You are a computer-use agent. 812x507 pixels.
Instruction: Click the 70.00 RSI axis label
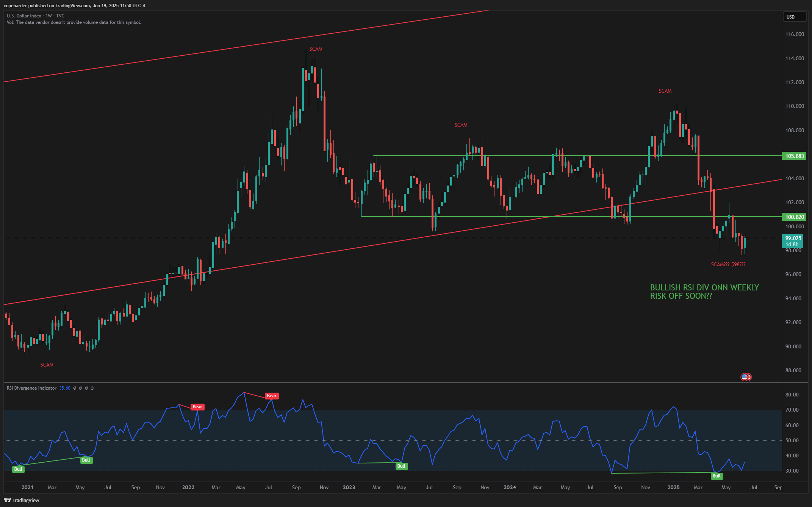point(792,410)
